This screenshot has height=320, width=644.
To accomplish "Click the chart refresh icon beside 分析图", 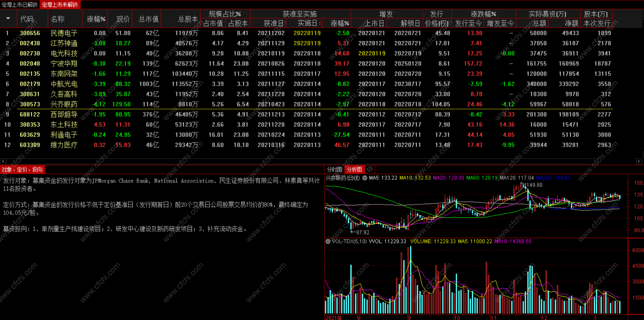I will [370, 169].
